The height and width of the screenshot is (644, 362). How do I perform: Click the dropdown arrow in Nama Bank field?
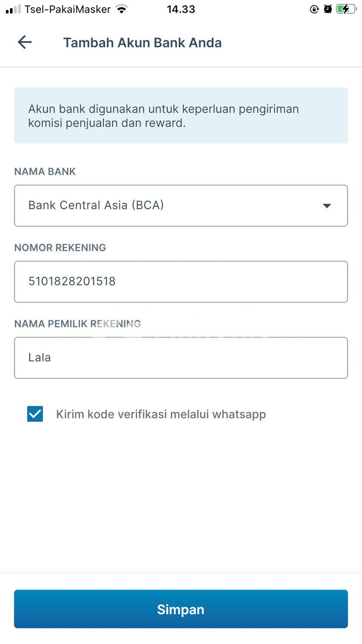[327, 206]
